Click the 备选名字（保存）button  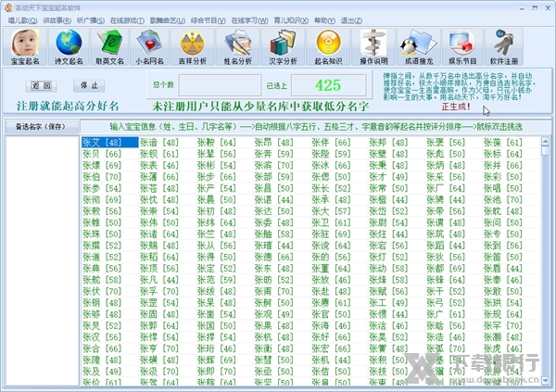tap(42, 127)
